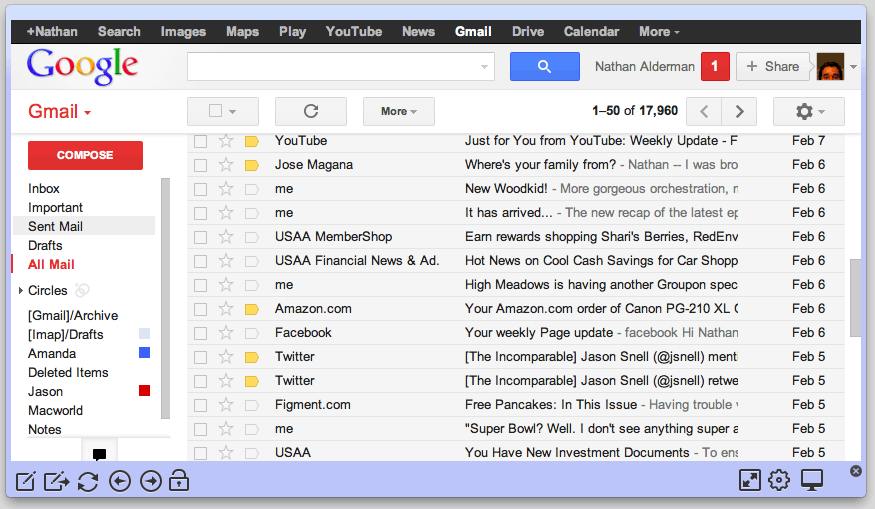Click the Google logo
Image resolution: width=875 pixels, height=509 pixels.
click(x=83, y=66)
